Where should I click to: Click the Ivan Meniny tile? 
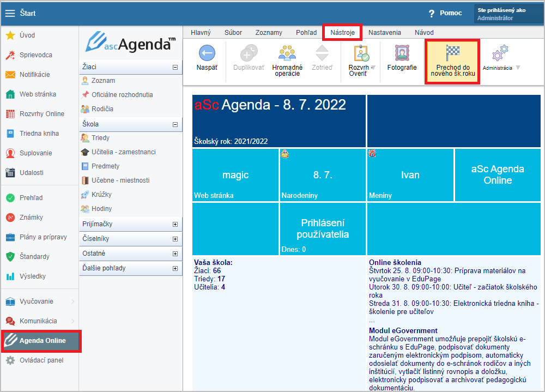point(410,175)
